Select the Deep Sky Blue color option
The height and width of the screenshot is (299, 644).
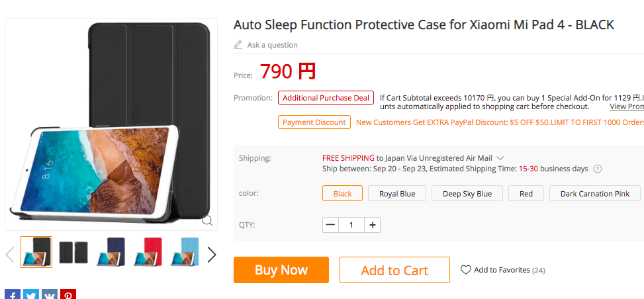467,194
